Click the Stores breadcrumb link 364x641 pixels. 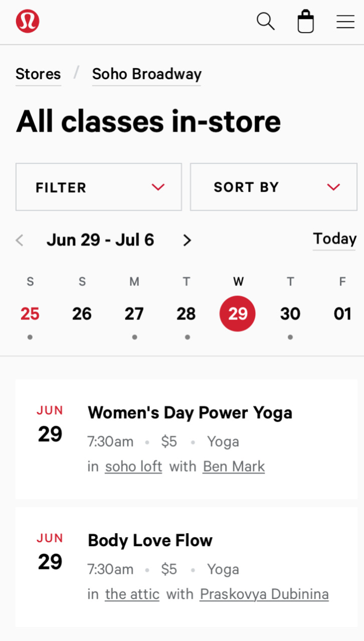38,74
